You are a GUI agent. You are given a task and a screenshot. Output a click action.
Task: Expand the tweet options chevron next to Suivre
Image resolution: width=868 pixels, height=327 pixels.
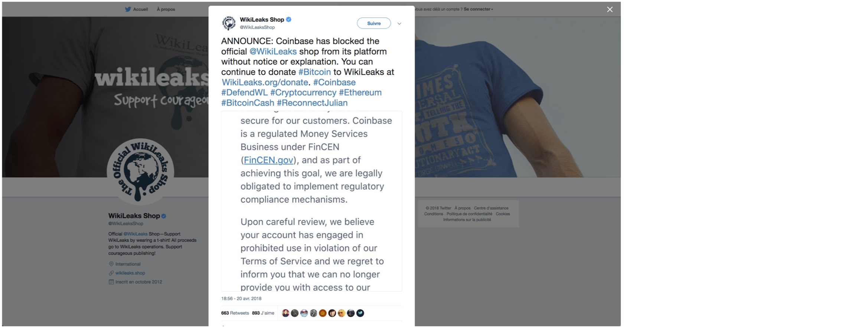pyautogui.click(x=399, y=23)
